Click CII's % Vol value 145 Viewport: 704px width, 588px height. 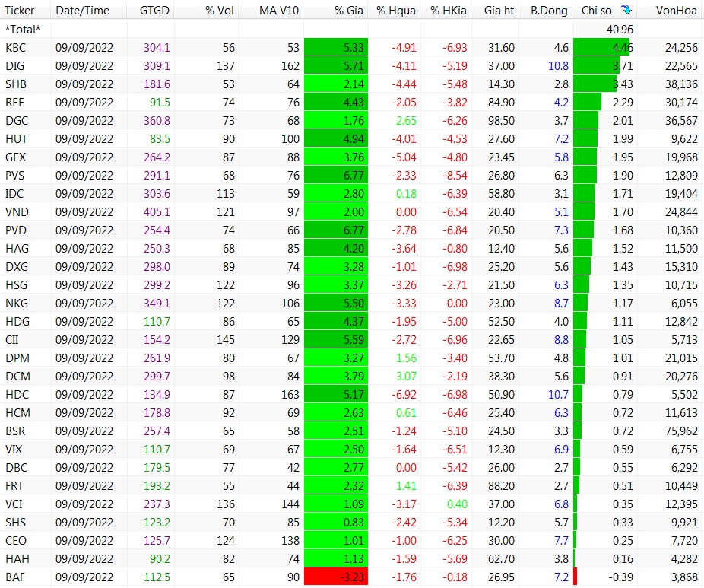coord(226,340)
